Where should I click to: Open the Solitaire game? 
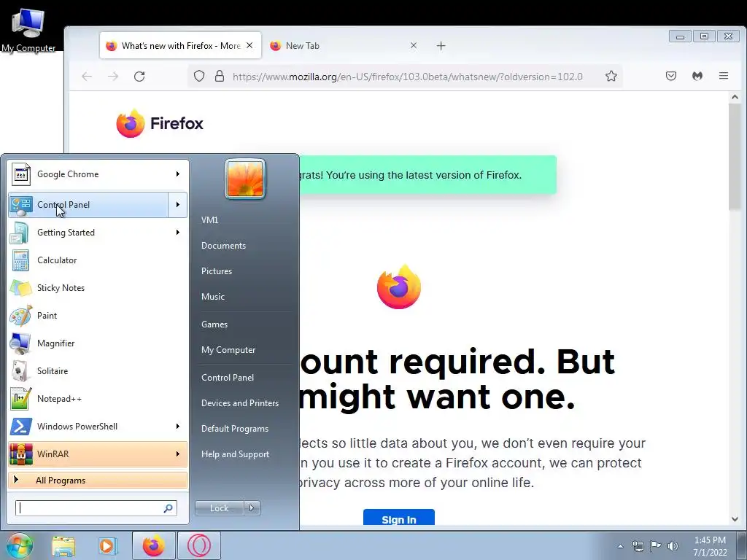point(98,371)
